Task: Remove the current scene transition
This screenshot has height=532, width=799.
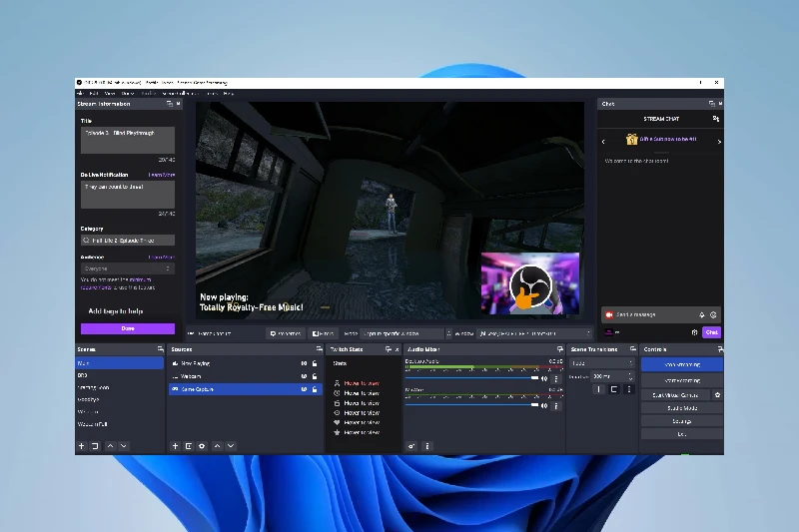Action: (x=614, y=389)
